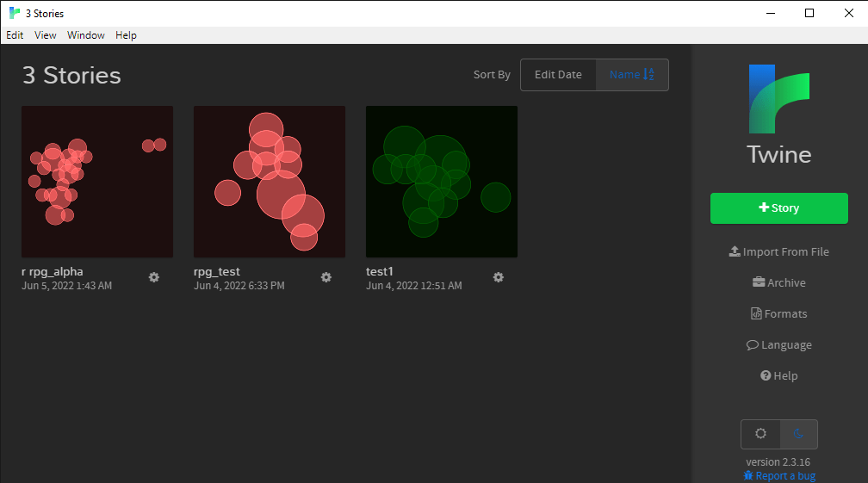
Task: Open the rpg_test story gear menu
Action: [x=326, y=277]
